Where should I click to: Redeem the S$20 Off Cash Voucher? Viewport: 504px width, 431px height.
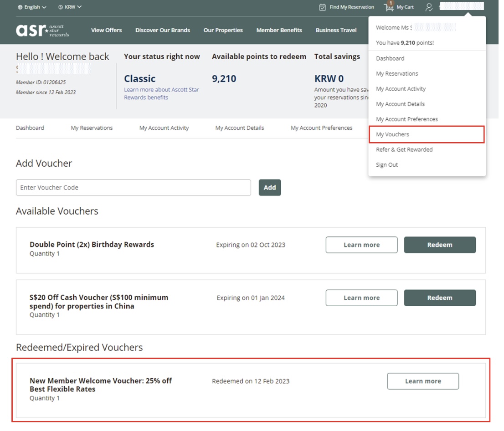tap(440, 298)
